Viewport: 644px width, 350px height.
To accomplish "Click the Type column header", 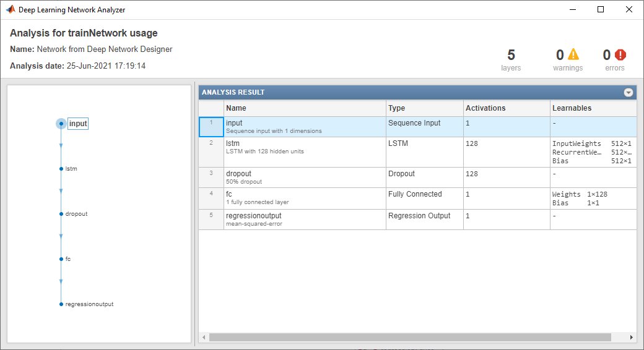I will (424, 108).
